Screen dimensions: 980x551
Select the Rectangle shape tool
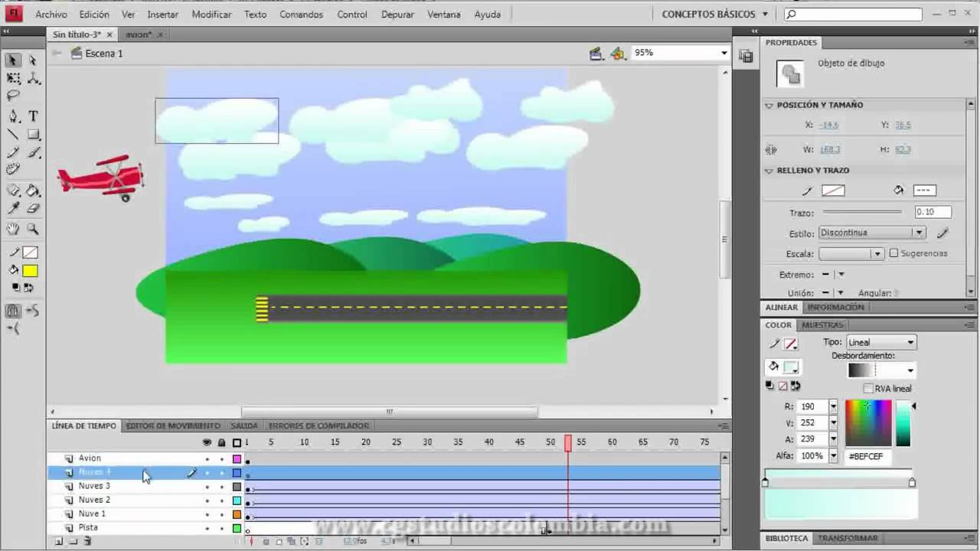(33, 135)
